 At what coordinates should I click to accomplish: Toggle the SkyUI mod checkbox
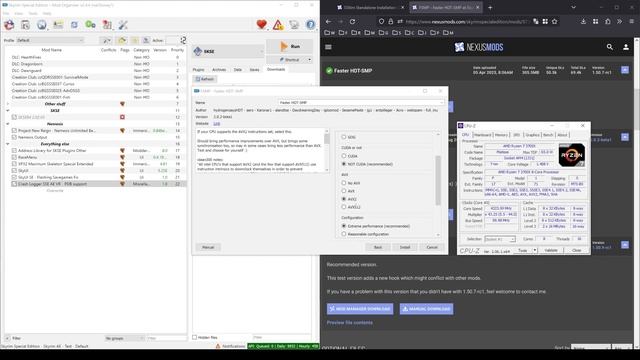point(14,171)
